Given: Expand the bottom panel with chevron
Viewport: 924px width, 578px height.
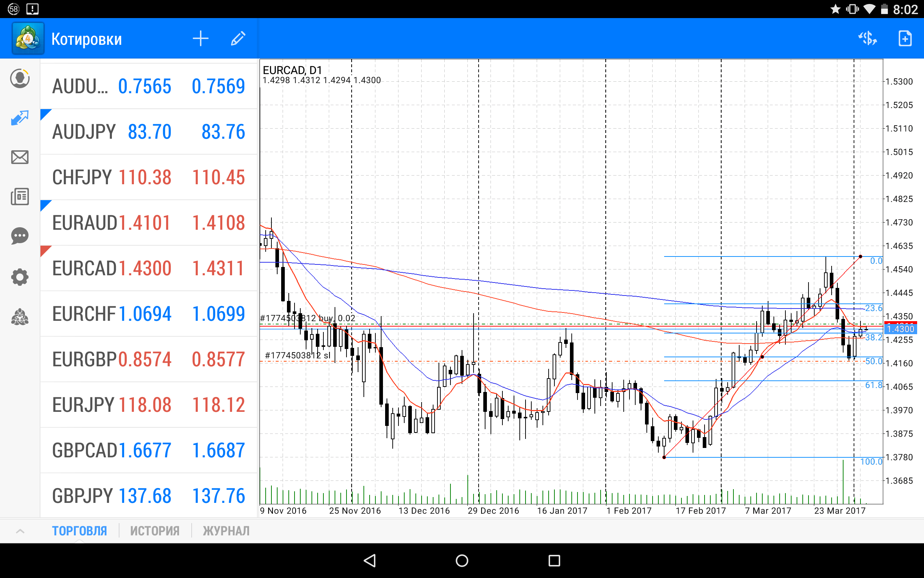Looking at the screenshot, I should [x=20, y=531].
